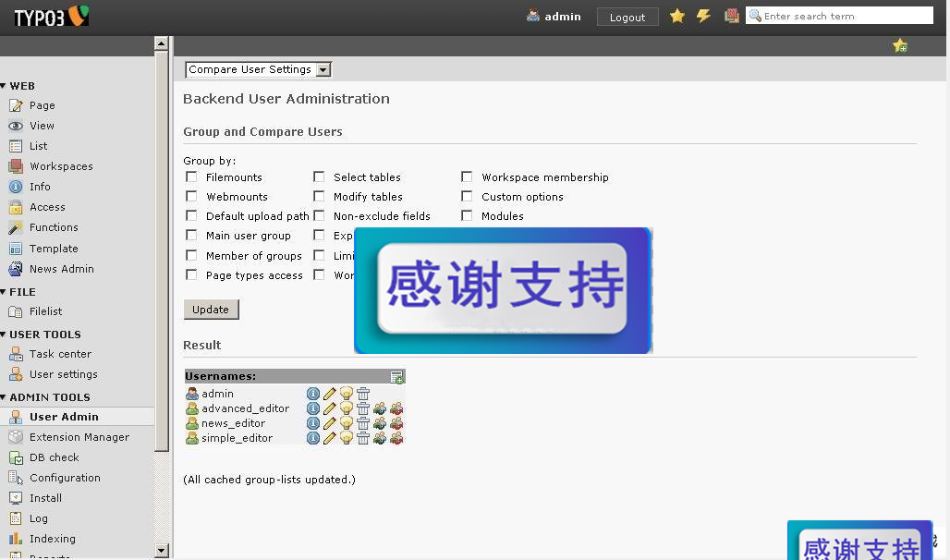Show info for advanced_editor
The height and width of the screenshot is (560, 950).
[x=312, y=408]
